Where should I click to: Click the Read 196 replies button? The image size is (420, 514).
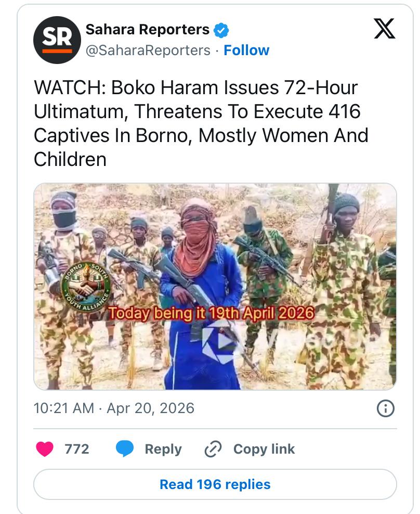coord(215,484)
